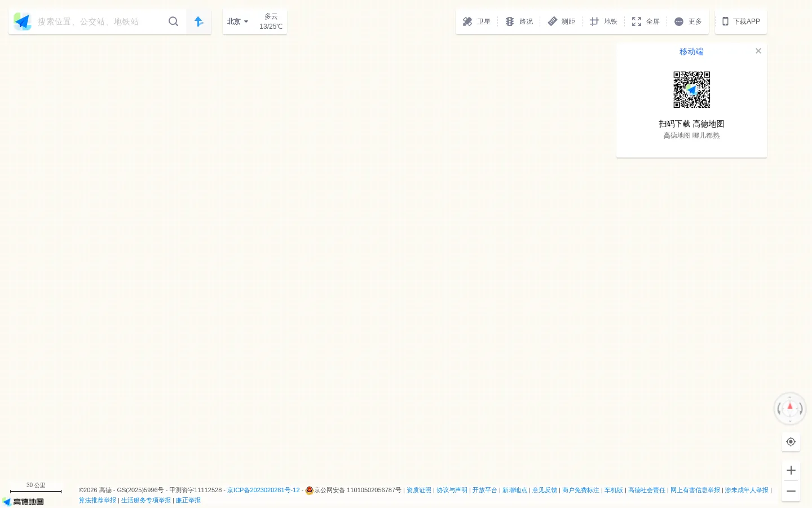Click the 下载APP button
812x508 pixels.
[x=741, y=21]
